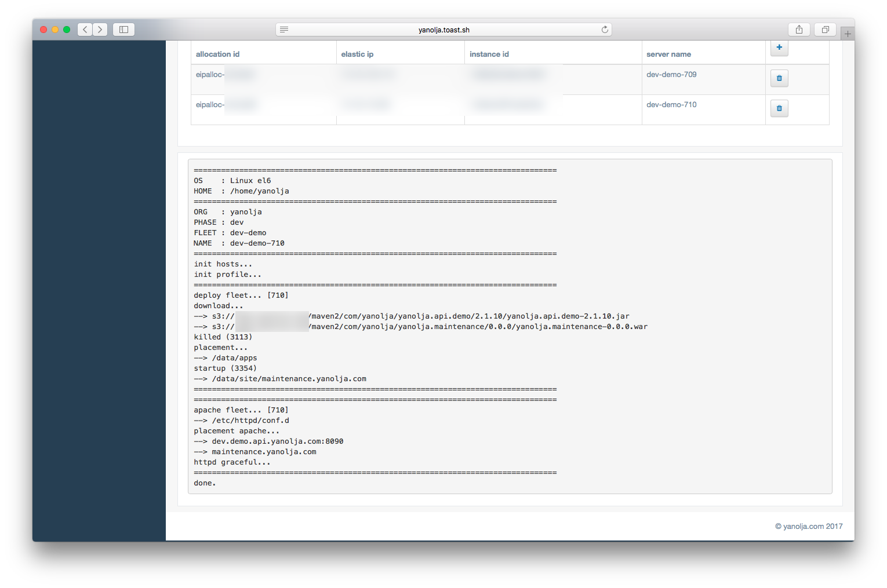Click the 'init hosts...' log line
Screen dimensions: 887x588
223,264
